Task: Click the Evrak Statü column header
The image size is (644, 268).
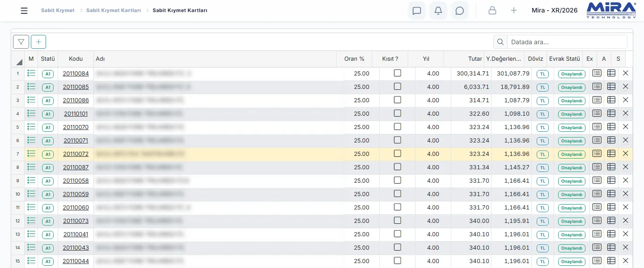Action: pos(564,59)
